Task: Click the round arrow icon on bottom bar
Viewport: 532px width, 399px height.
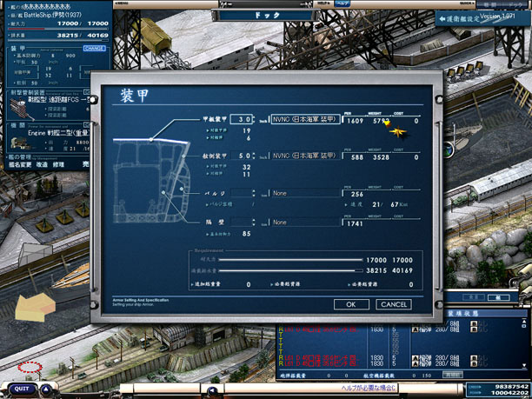Action: 213,391
